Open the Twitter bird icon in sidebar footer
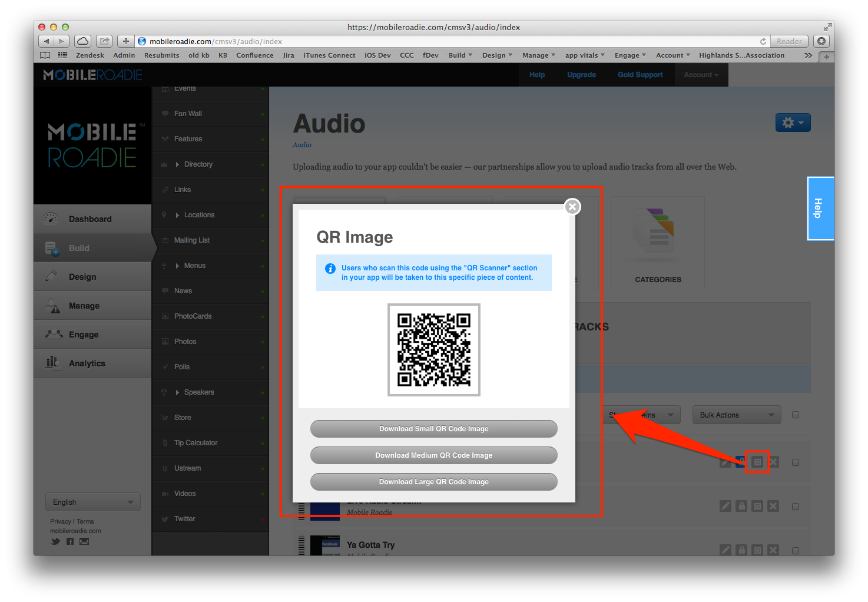The width and height of the screenshot is (868, 602). (55, 541)
